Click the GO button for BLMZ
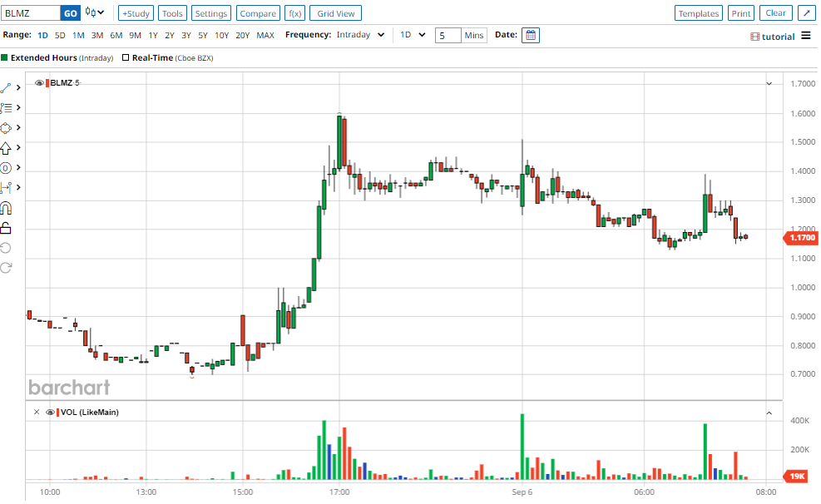Viewport: 821px width, 504px height. click(70, 13)
